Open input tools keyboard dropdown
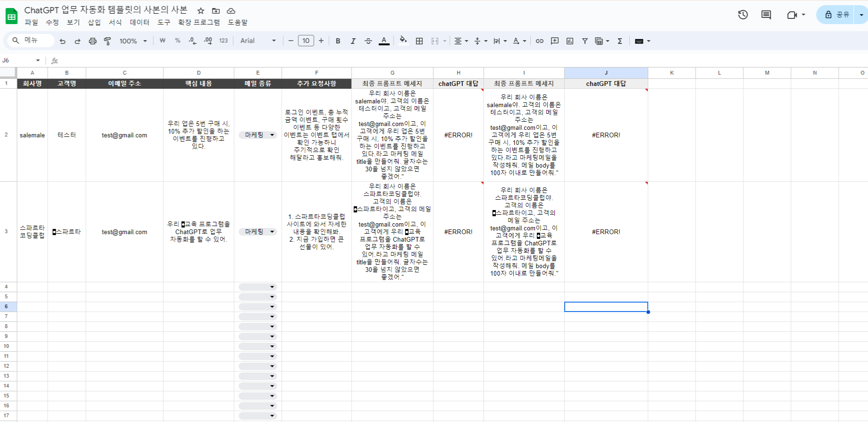Image resolution: width=868 pixels, height=422 pixels. pos(643,41)
